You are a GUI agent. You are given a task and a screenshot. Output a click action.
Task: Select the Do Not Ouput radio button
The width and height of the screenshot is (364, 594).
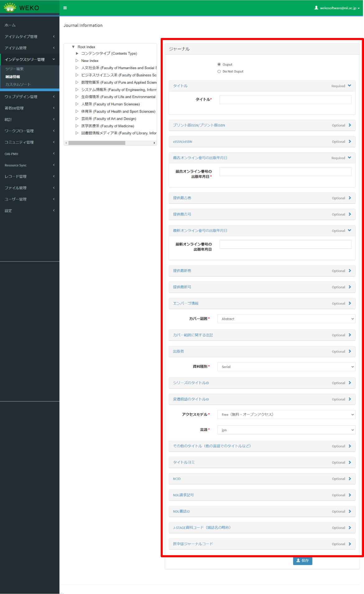[219, 72]
